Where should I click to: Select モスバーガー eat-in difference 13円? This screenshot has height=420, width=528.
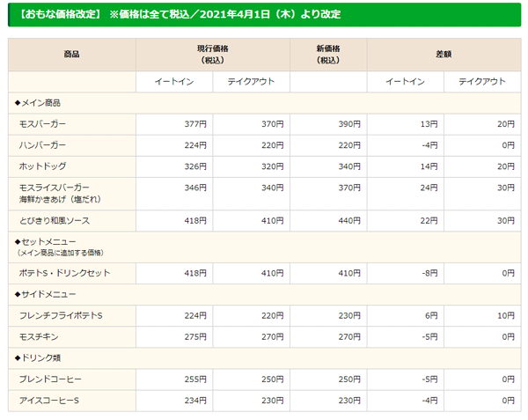[x=429, y=124]
